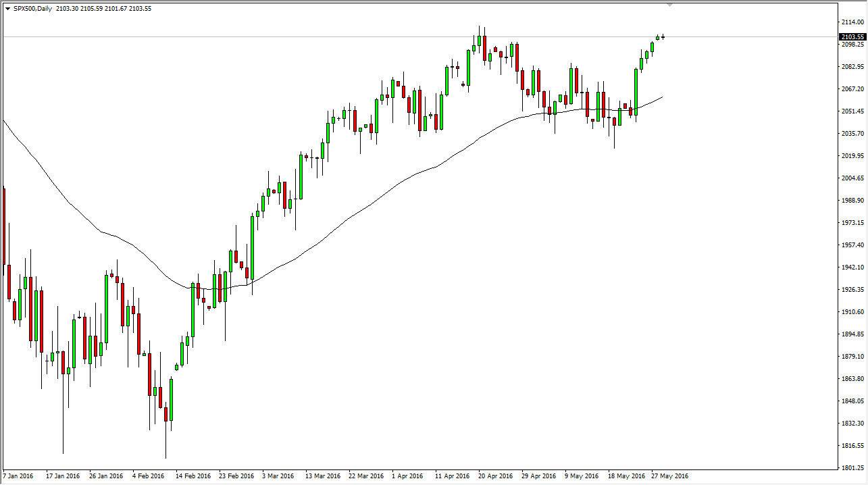Click the black current price tag 2103.55
Screen dimensions: 868x485
tap(852, 36)
